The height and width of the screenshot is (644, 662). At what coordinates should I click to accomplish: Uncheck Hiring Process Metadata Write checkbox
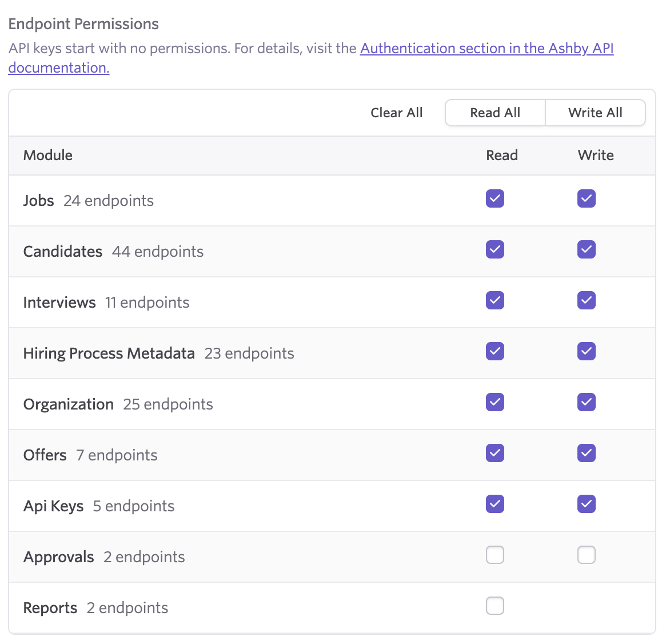click(x=587, y=351)
